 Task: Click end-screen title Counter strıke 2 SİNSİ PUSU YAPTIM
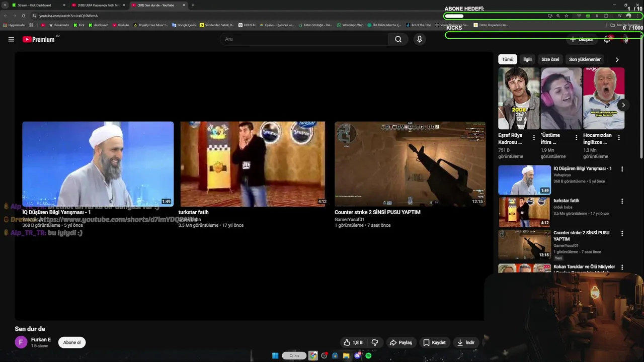coord(377,212)
